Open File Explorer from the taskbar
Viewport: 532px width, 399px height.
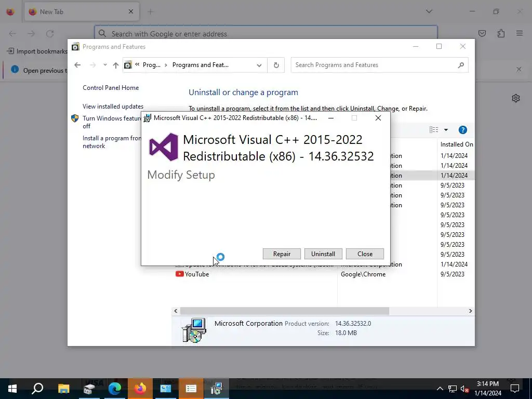click(63, 389)
